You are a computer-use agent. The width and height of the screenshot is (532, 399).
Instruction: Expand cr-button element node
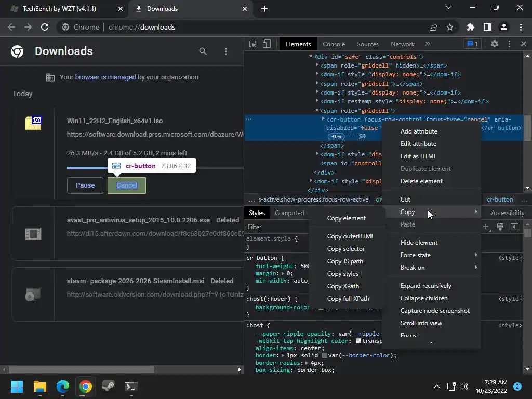pyautogui.click(x=323, y=119)
